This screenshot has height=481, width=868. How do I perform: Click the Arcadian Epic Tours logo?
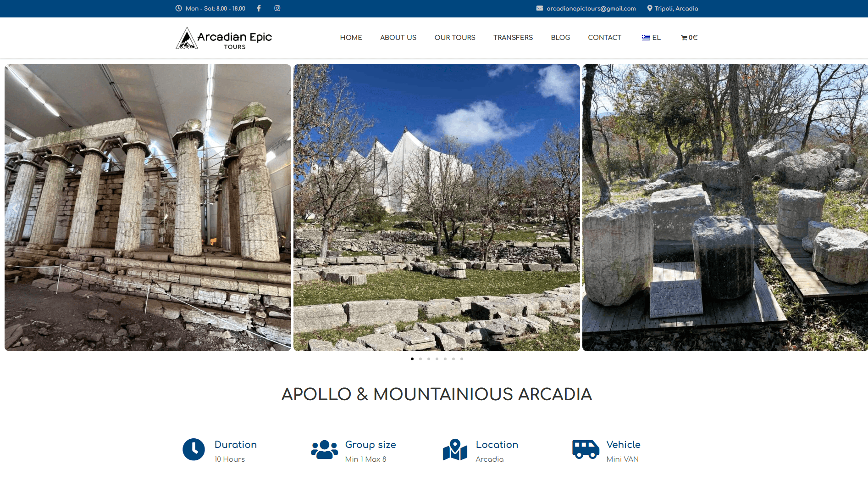pos(224,38)
